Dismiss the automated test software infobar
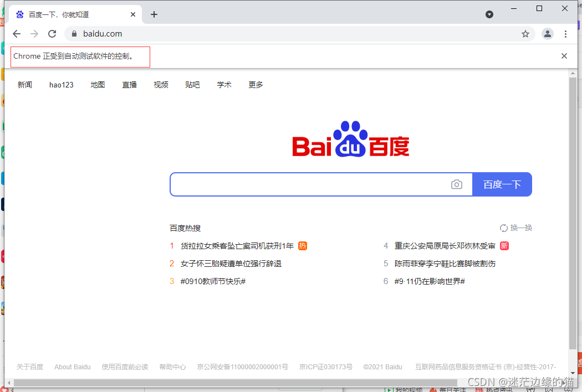This screenshot has width=582, height=392. pos(564,56)
